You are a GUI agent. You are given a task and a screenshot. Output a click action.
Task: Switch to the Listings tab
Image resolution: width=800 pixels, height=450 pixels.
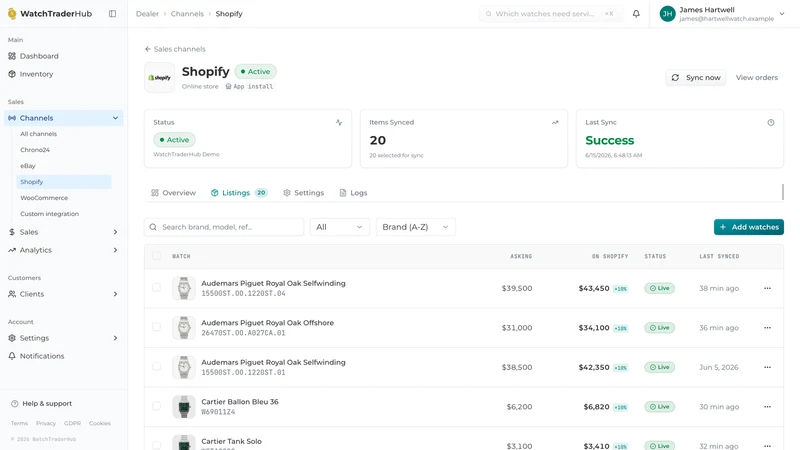coord(239,193)
